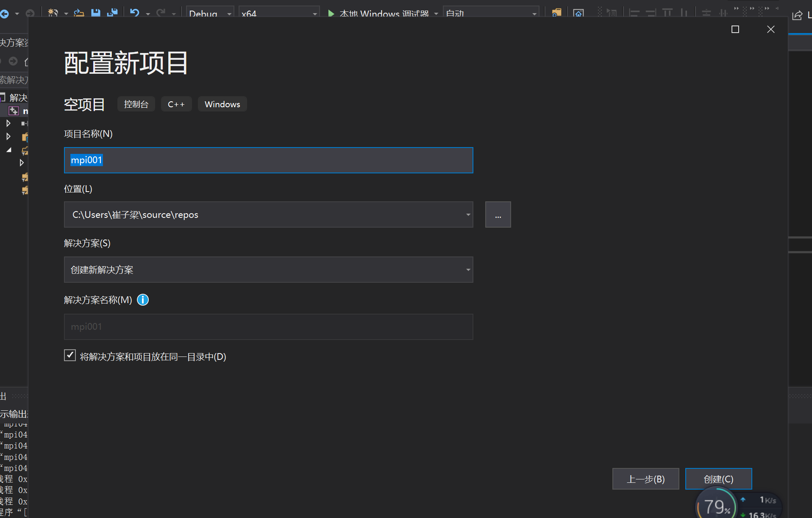Click the share icon at top right
Image resolution: width=812 pixels, height=518 pixels.
click(798, 15)
